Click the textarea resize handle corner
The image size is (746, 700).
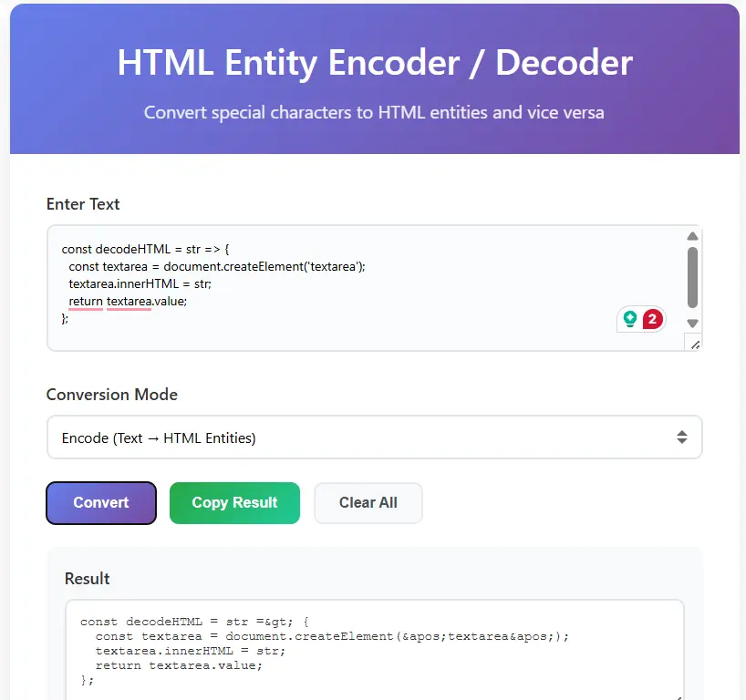[x=695, y=345]
